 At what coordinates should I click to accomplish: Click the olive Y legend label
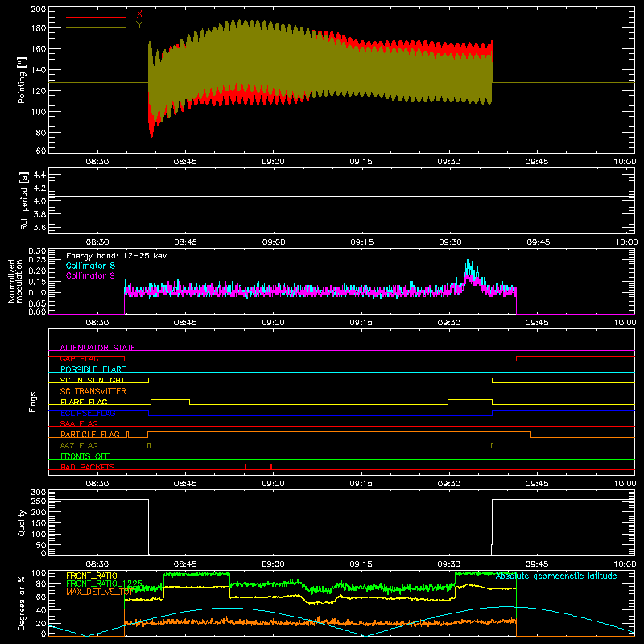pyautogui.click(x=139, y=25)
